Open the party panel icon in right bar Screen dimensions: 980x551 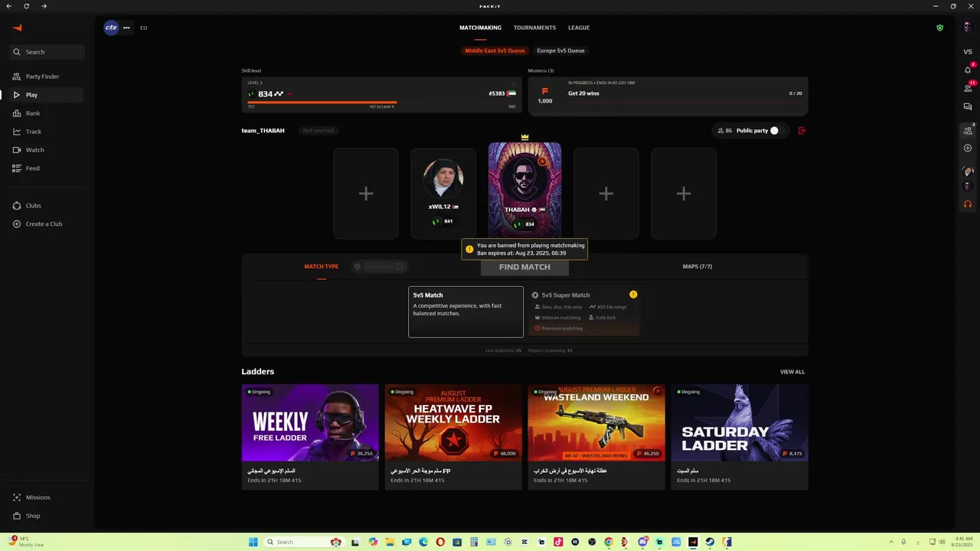point(968,130)
